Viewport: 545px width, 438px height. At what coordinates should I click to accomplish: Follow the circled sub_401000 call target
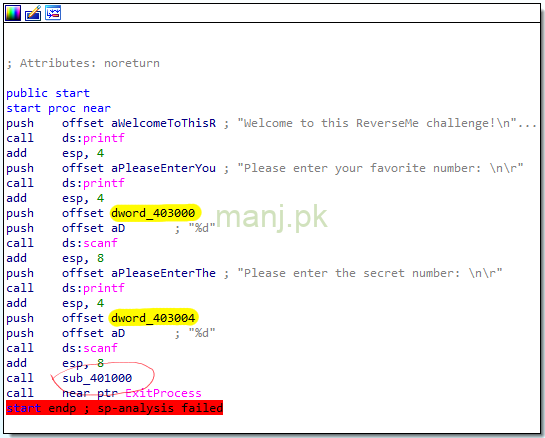tap(97, 378)
